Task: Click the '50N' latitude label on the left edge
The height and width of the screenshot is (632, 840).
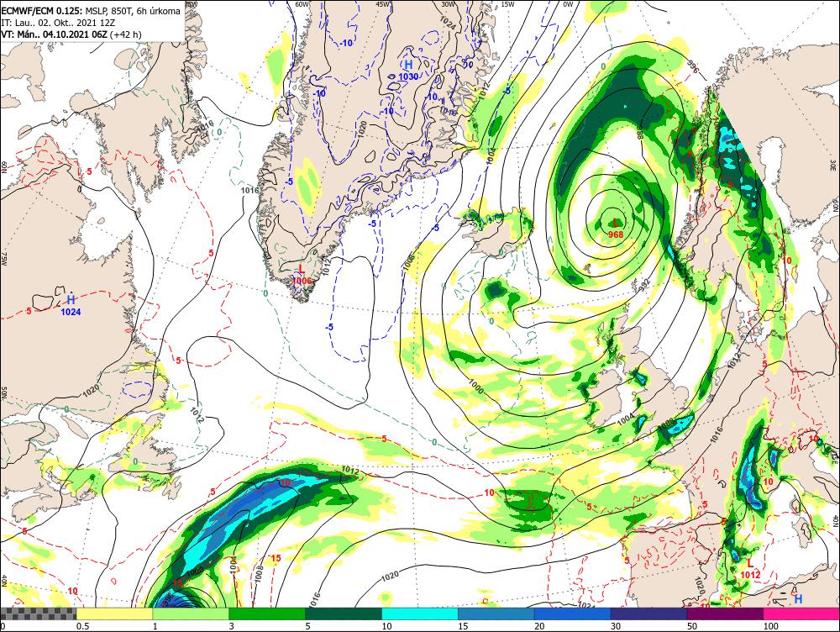Action: tap(4, 392)
